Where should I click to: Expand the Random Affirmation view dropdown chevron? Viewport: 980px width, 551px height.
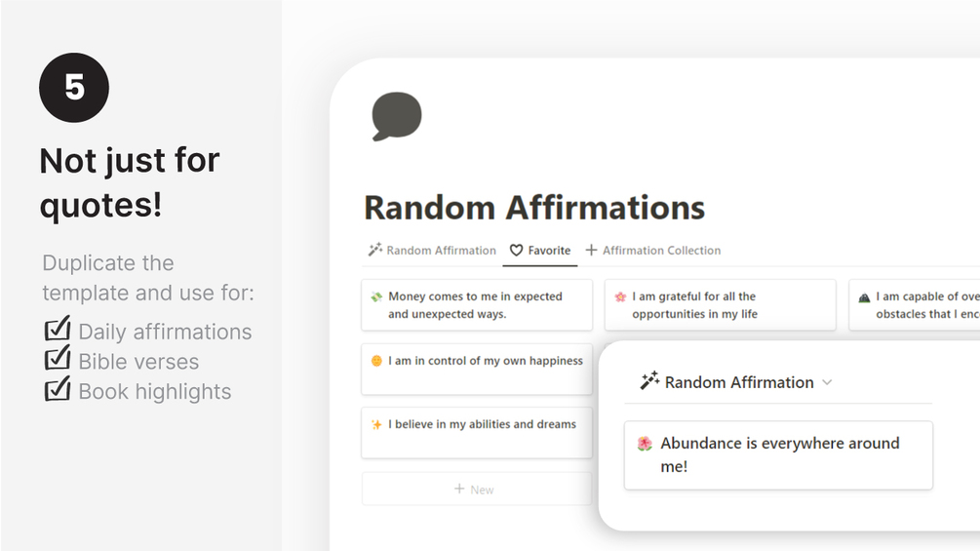point(827,382)
